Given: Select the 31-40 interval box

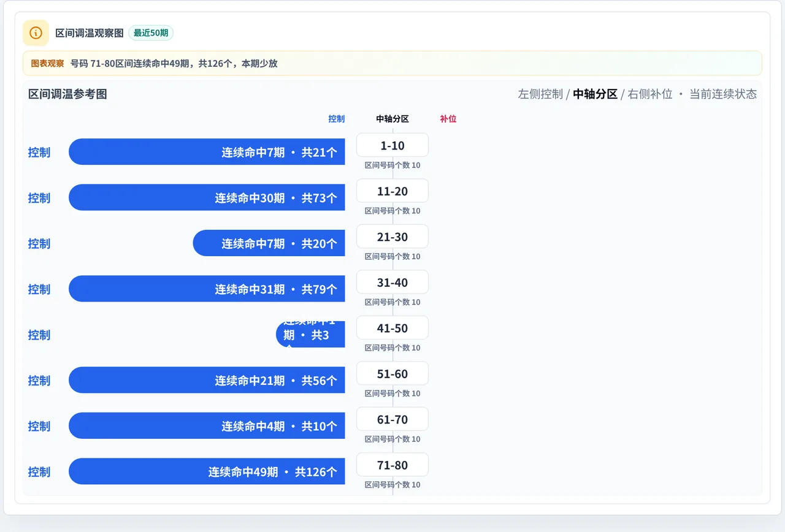Looking at the screenshot, I should (392, 283).
